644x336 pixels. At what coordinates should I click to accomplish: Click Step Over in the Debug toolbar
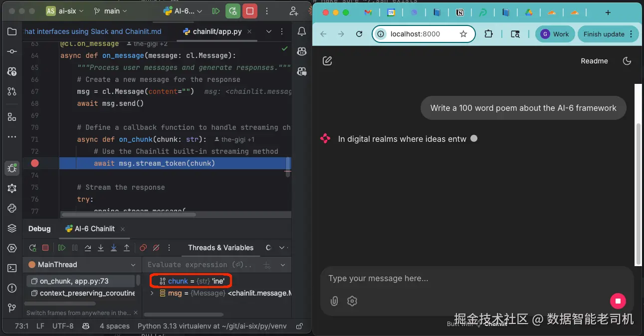tap(88, 248)
